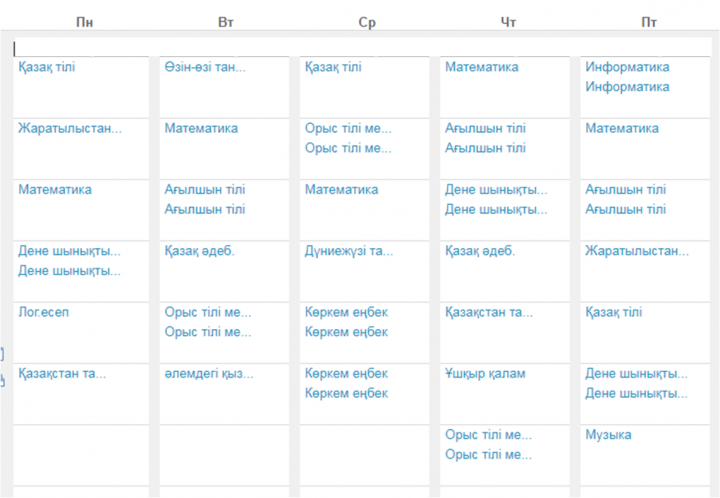Viewport: 720px width, 498px height.
Task: Click the partial hand icon at left edge
Action: pos(2,380)
